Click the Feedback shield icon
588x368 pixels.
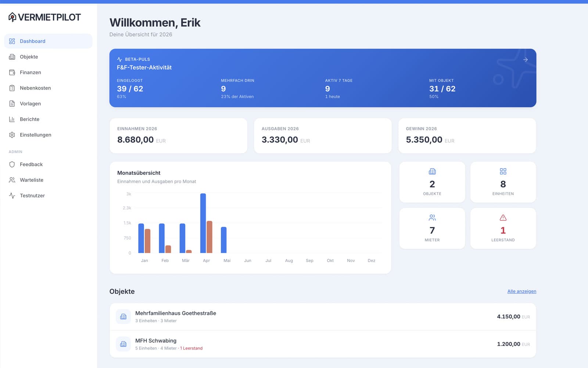coord(12,164)
